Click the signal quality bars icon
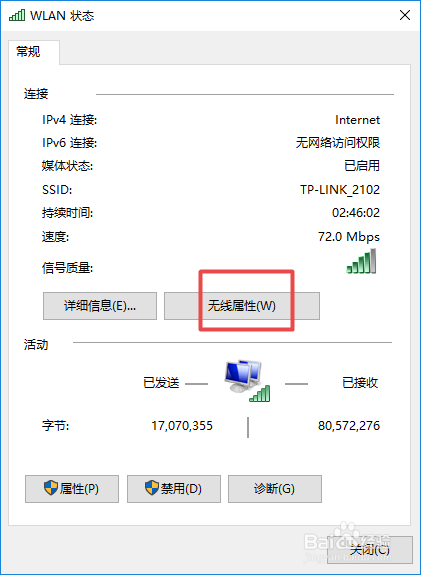This screenshot has width=421, height=575. coord(362,261)
